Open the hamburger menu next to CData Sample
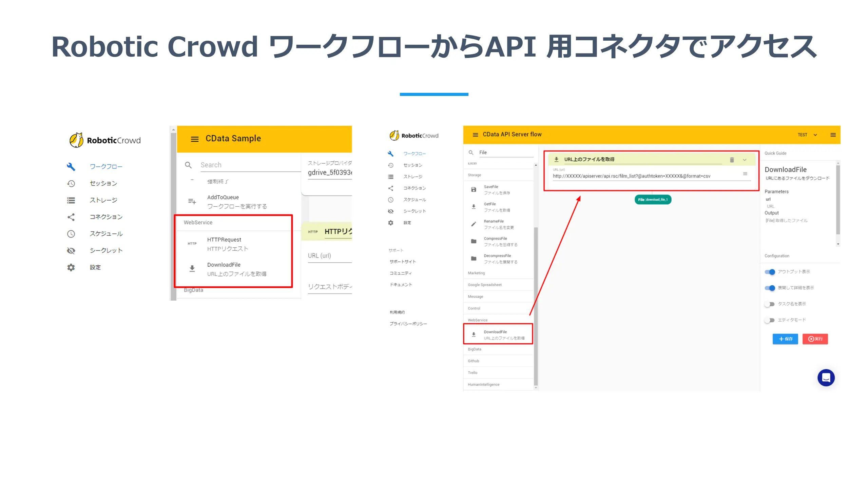868x488 pixels. tap(194, 139)
